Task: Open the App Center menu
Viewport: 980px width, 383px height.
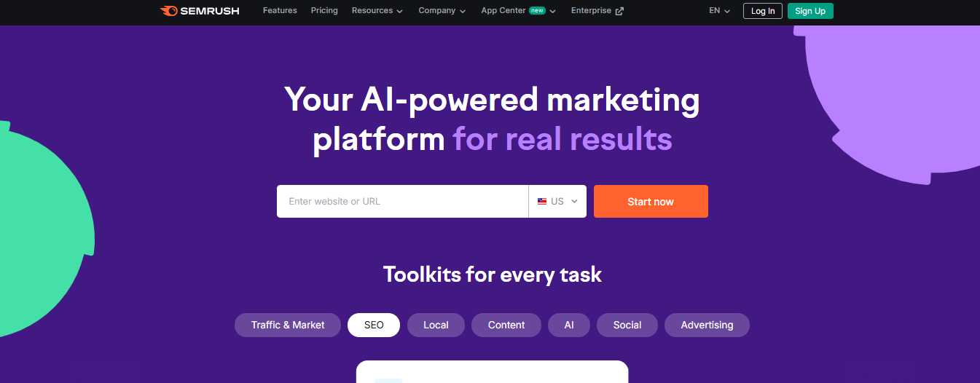Action: (x=518, y=11)
